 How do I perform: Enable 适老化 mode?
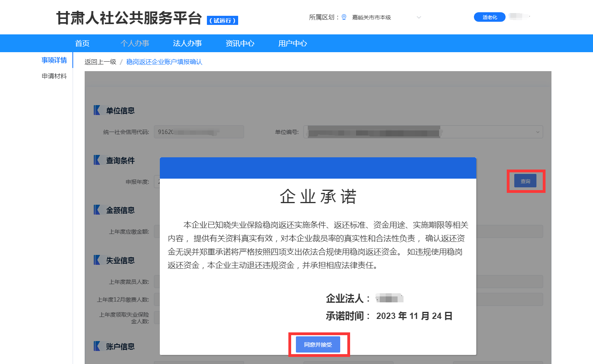click(x=489, y=17)
